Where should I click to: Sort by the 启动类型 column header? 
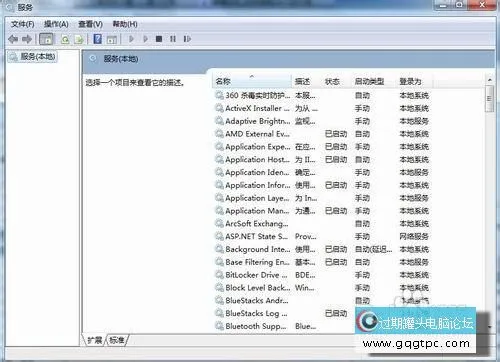tap(373, 81)
